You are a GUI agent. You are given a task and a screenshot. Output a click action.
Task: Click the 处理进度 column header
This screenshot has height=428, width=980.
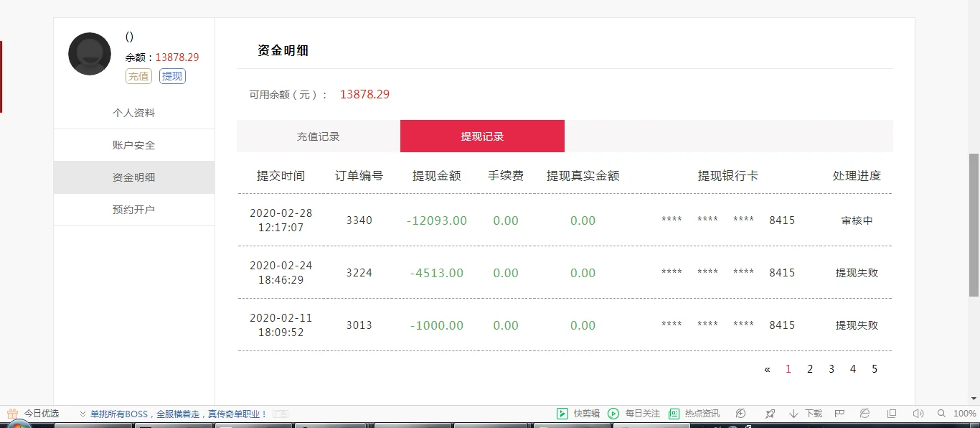tap(857, 176)
